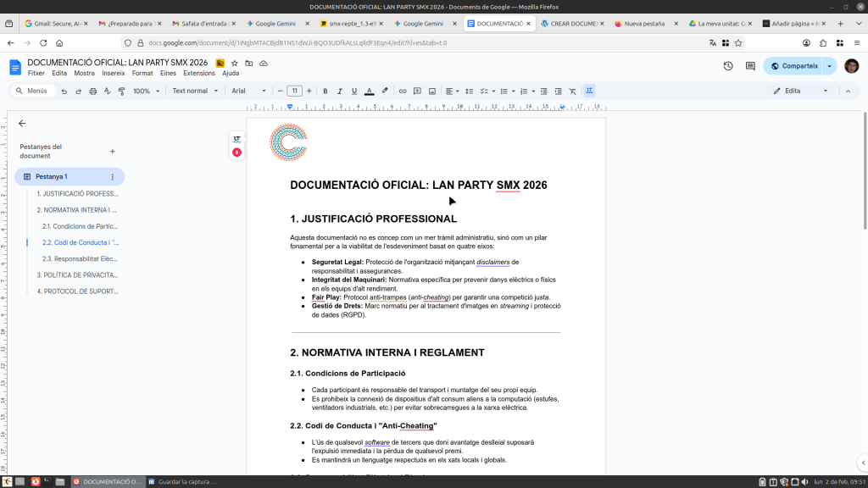Open the Insereix menu

click(x=113, y=73)
